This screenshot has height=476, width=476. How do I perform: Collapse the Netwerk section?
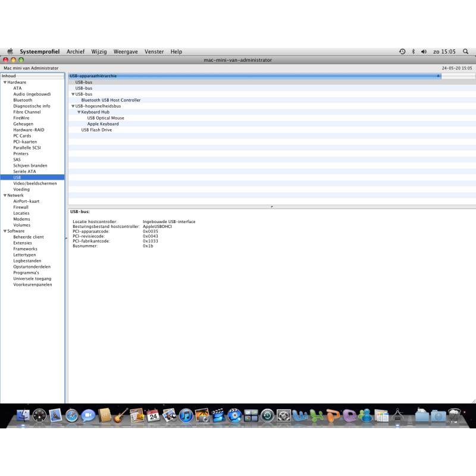pyautogui.click(x=5, y=195)
